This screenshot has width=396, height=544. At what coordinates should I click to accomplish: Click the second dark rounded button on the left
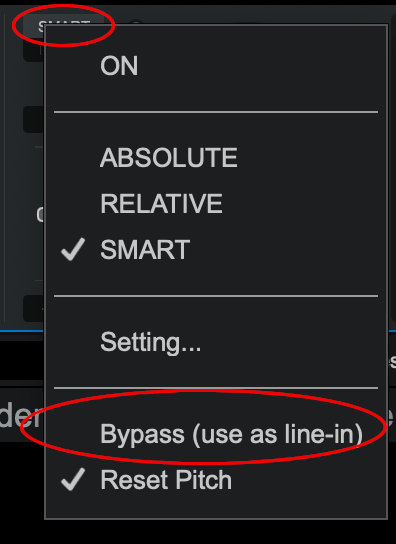pos(33,119)
